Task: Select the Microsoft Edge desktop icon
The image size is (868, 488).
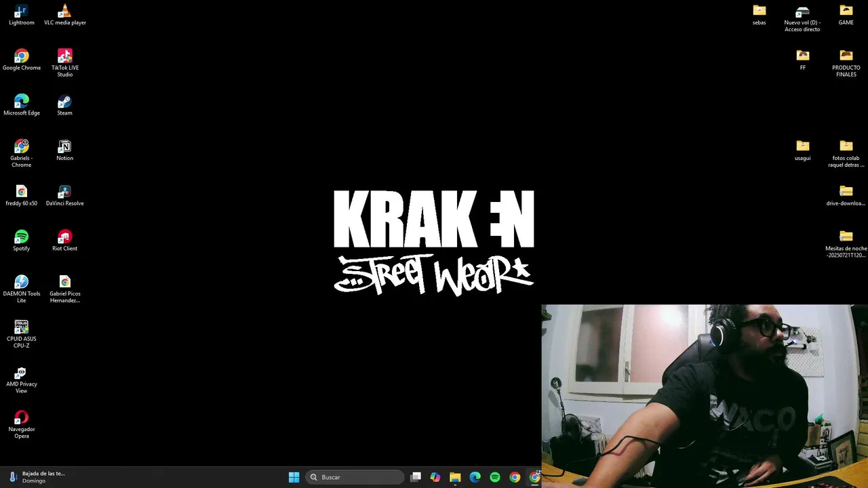Action: point(21,105)
